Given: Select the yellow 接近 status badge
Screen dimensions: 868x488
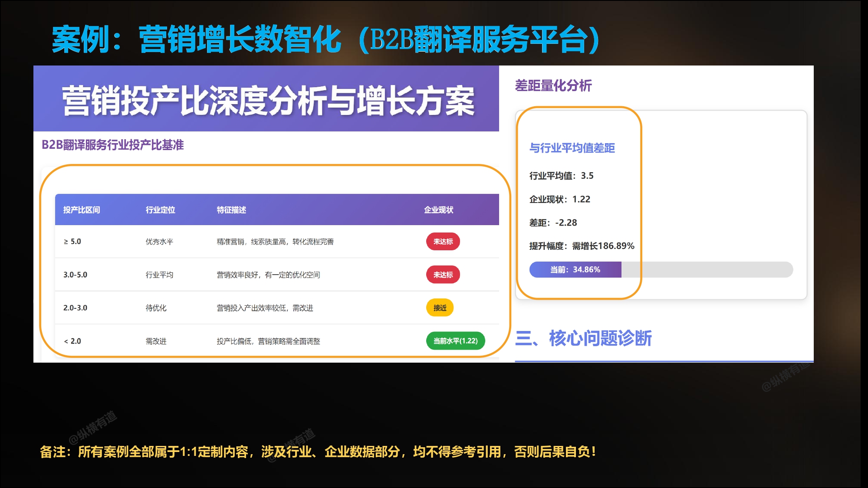Looking at the screenshot, I should click(x=440, y=308).
